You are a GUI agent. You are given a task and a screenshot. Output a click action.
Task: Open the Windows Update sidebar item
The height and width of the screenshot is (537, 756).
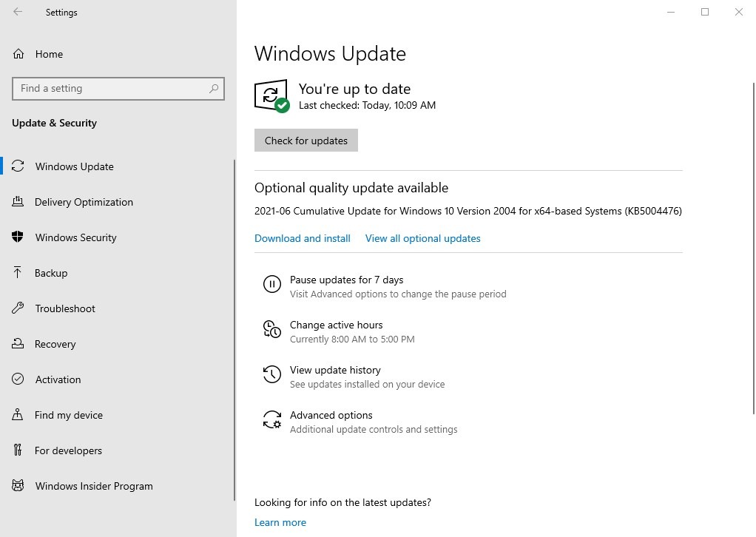point(117,166)
